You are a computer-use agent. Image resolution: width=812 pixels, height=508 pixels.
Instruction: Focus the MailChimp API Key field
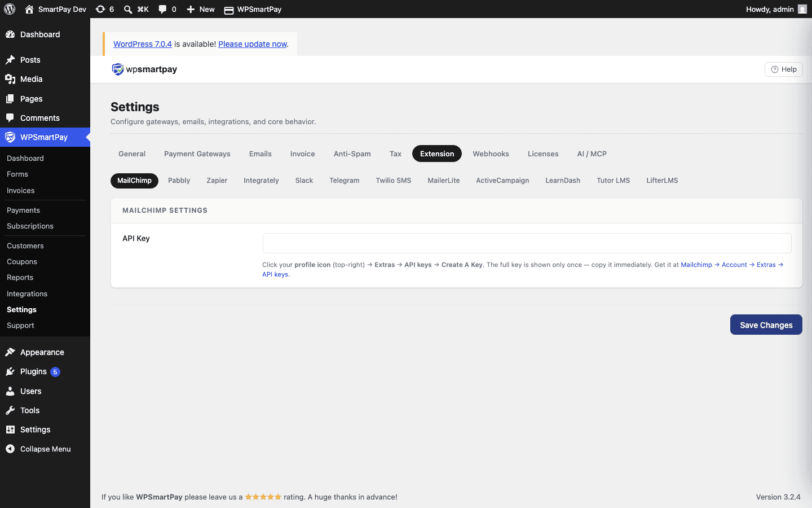(x=527, y=243)
